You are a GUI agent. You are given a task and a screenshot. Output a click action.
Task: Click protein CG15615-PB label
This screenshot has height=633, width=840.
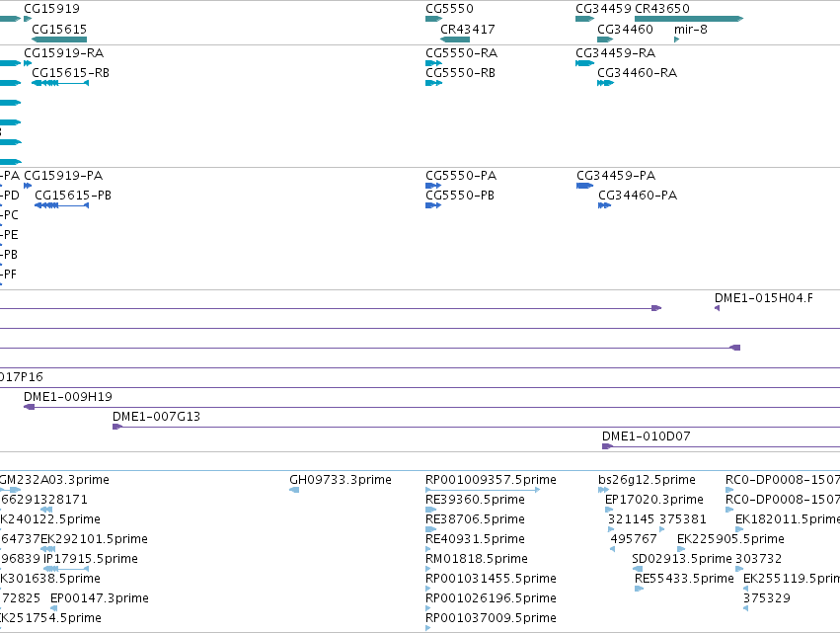pyautogui.click(x=73, y=196)
